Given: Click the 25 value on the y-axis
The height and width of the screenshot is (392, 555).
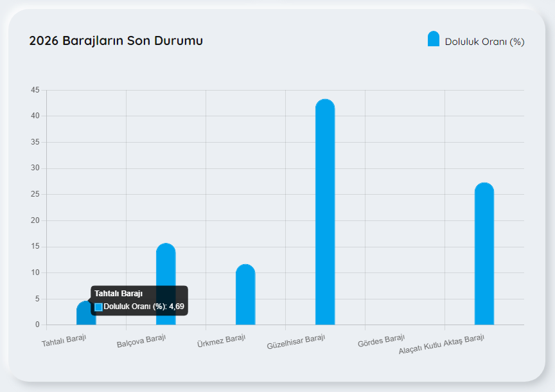Looking at the screenshot, I should click(x=35, y=195).
